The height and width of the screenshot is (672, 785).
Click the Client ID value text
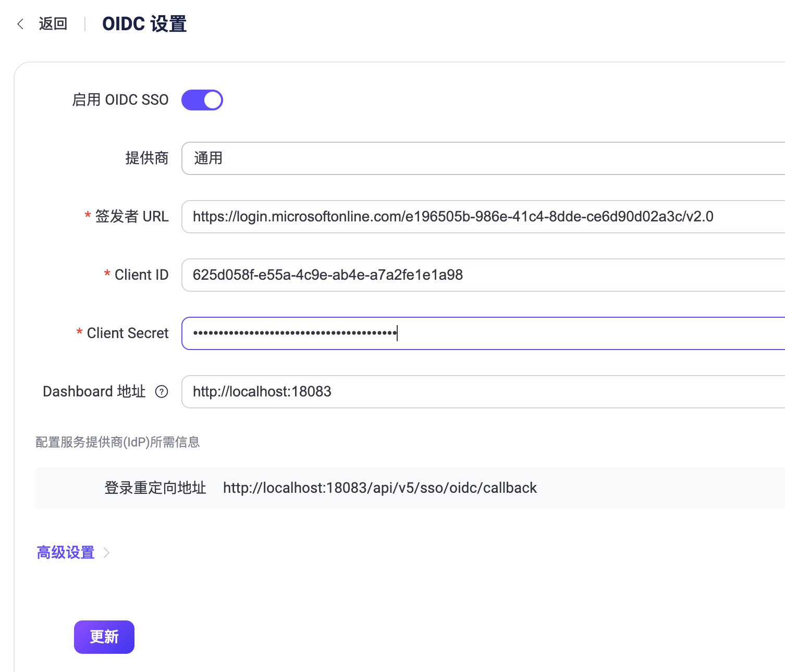(327, 275)
